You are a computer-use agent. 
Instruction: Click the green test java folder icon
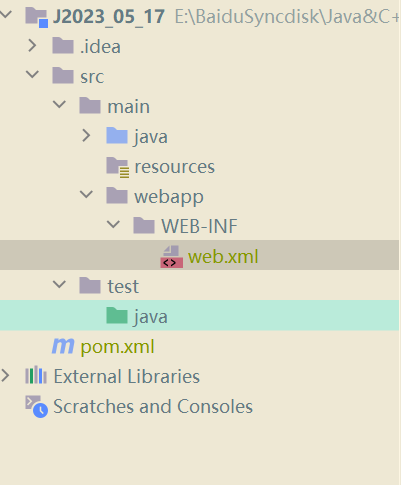click(117, 316)
